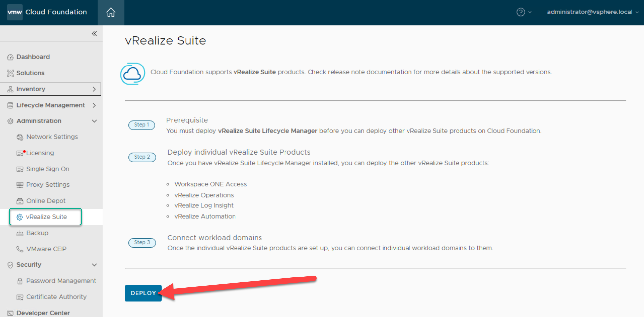
Task: Click the Licensing certificate icon
Action: tap(20, 153)
